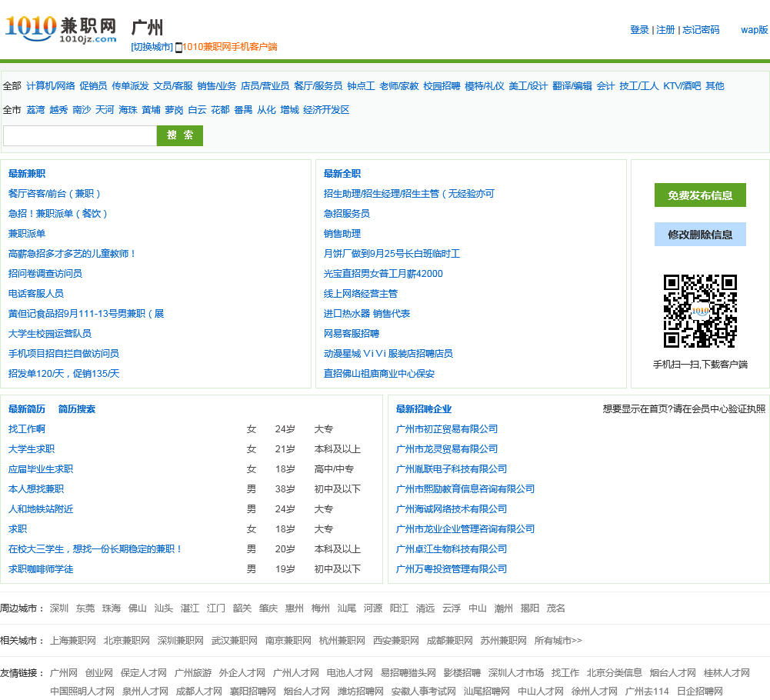Open 兼职派单 job listing

(27, 233)
